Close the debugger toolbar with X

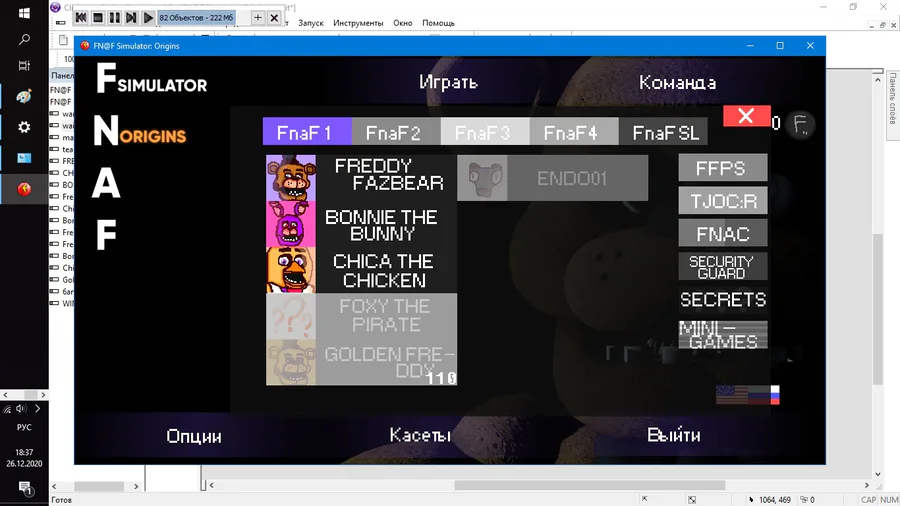(x=274, y=18)
